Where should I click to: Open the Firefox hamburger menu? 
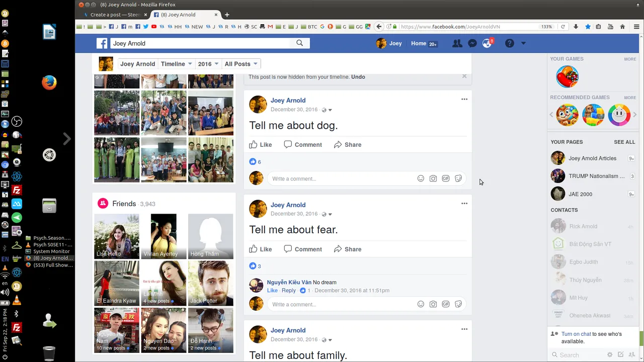[636, 27]
